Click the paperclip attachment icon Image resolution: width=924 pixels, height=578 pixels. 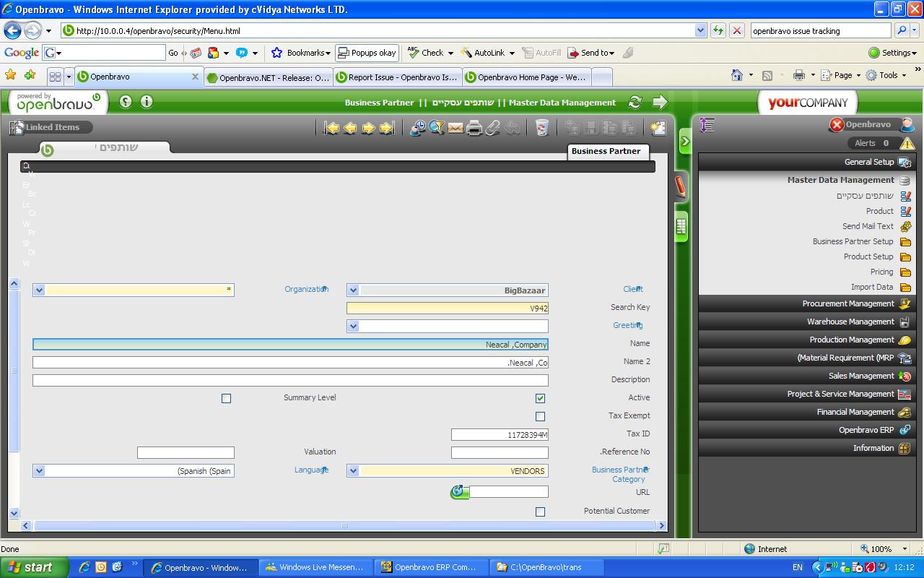pyautogui.click(x=493, y=128)
